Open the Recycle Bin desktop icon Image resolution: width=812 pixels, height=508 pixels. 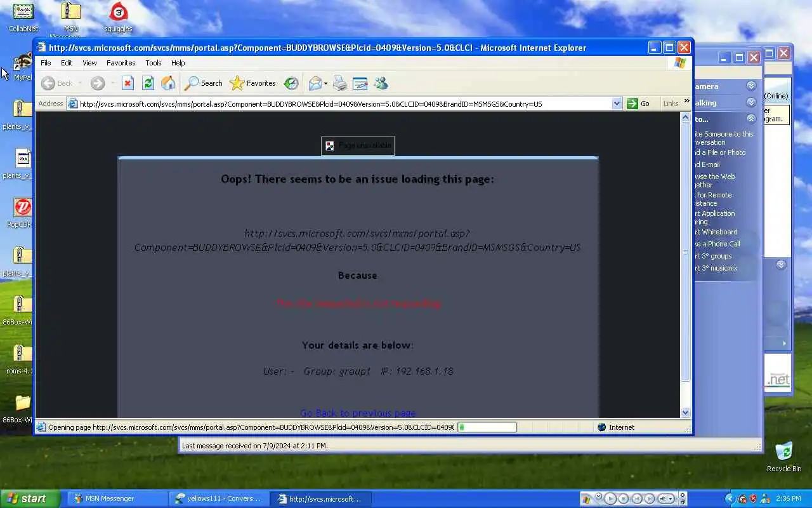point(784,456)
